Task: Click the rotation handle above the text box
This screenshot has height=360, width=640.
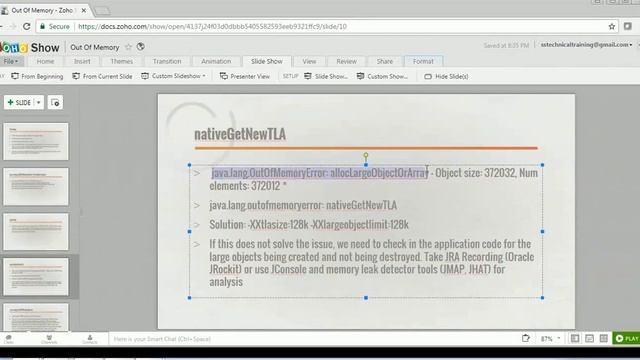Action: [366, 156]
